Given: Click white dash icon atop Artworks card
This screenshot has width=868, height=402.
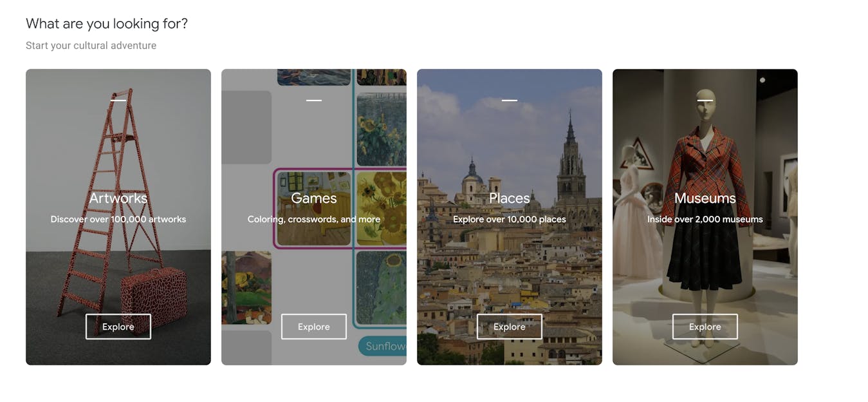Looking at the screenshot, I should pos(118,100).
